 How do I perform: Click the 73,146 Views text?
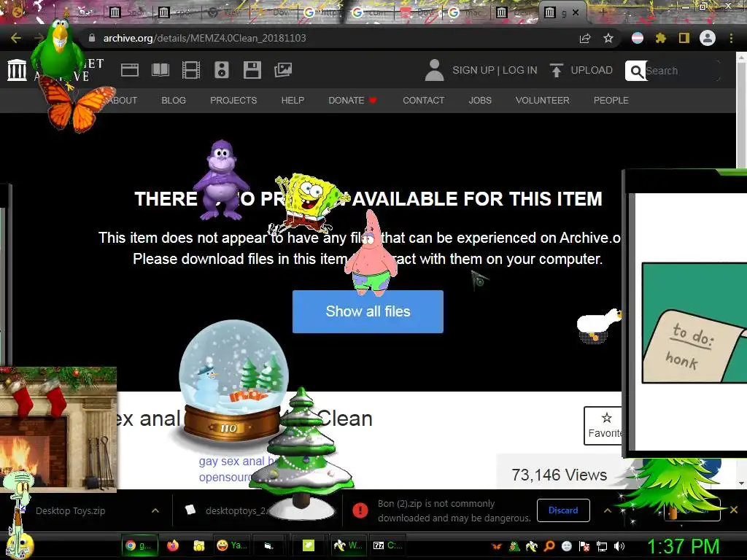pyautogui.click(x=560, y=475)
